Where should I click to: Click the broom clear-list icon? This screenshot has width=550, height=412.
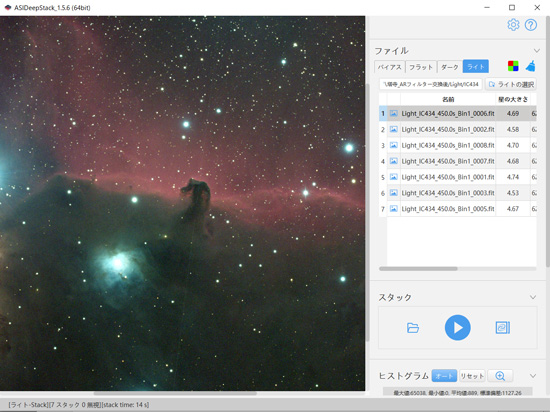tap(530, 66)
